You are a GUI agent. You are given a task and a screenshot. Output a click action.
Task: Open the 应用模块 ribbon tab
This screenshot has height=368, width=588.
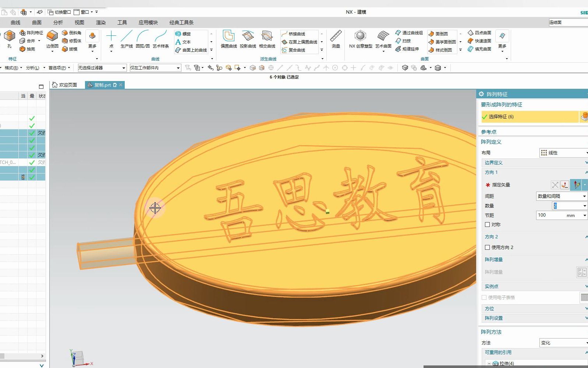coord(148,22)
